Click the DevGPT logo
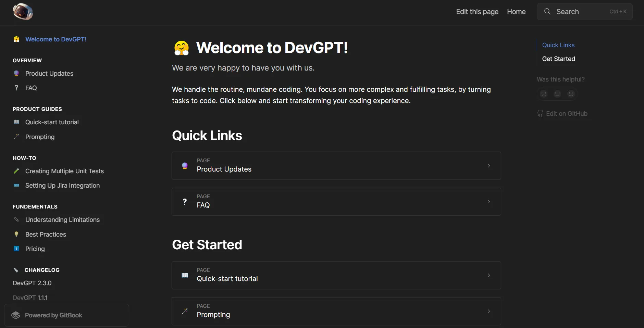This screenshot has height=328, width=644. (x=23, y=11)
